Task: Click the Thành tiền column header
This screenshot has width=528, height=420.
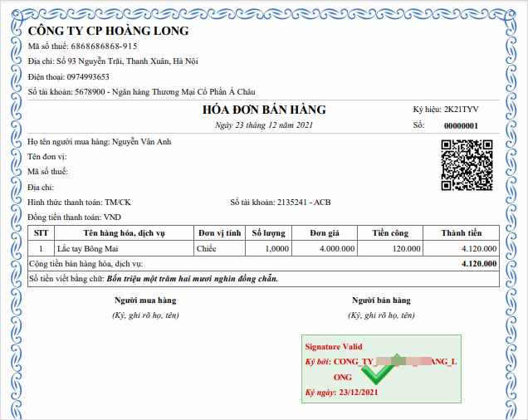Action: tap(461, 233)
